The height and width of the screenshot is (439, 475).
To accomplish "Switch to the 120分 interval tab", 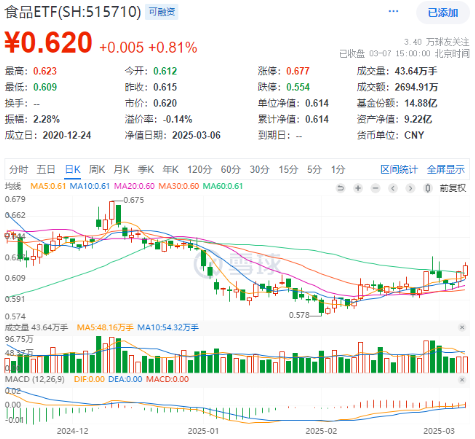I will coord(199,169).
